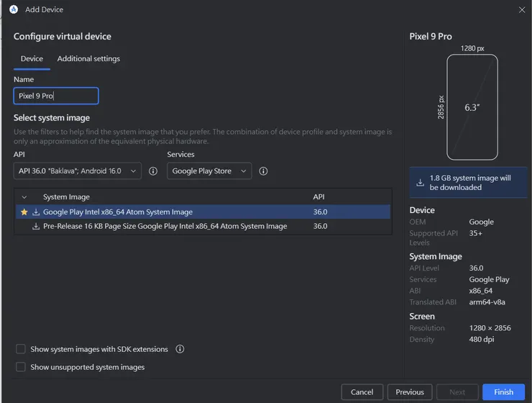Click download icon for Google Play Intel image
This screenshot has height=403, width=532.
coord(36,212)
